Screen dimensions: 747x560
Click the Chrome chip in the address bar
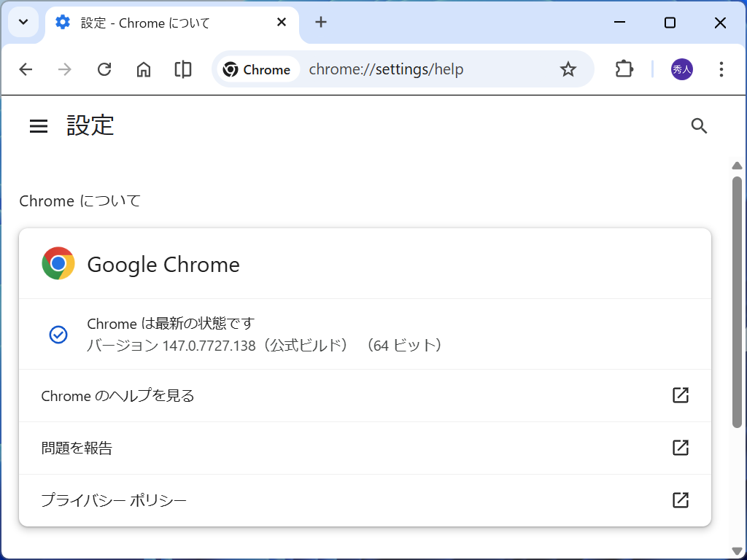click(x=257, y=69)
